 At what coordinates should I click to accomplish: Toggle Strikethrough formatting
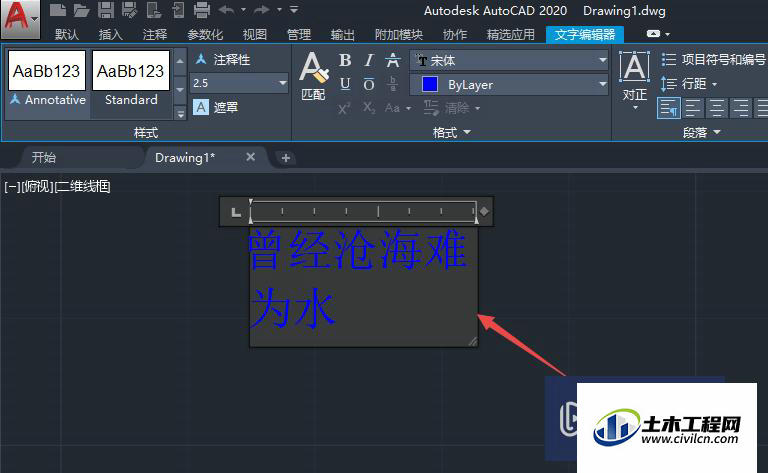(x=393, y=60)
